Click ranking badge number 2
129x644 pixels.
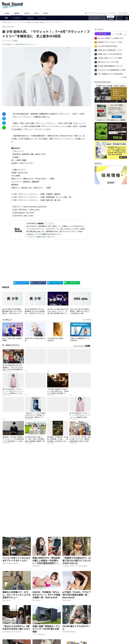point(95,42)
